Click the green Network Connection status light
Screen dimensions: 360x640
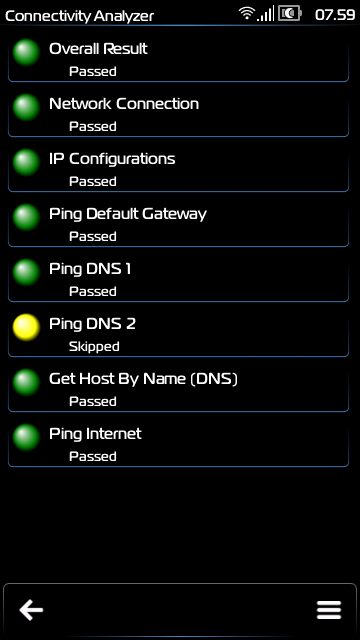click(x=26, y=107)
